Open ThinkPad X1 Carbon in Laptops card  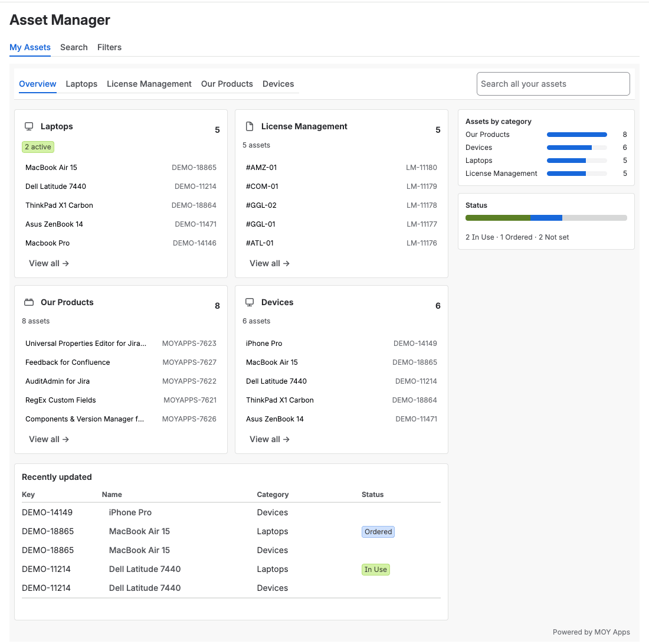[x=121, y=205]
